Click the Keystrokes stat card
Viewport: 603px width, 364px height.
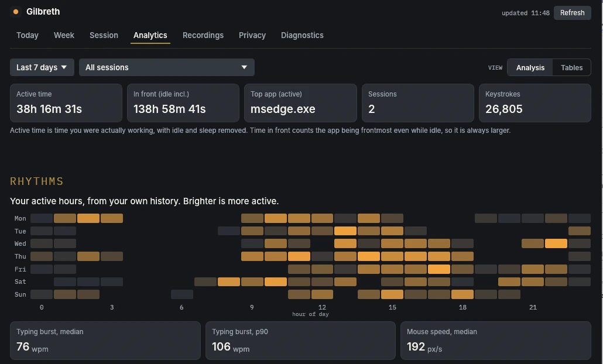[x=535, y=103]
